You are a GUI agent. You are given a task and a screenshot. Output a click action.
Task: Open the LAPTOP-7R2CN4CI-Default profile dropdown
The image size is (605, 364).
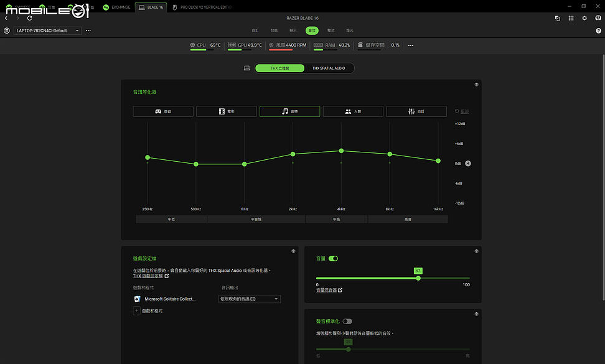tap(47, 30)
